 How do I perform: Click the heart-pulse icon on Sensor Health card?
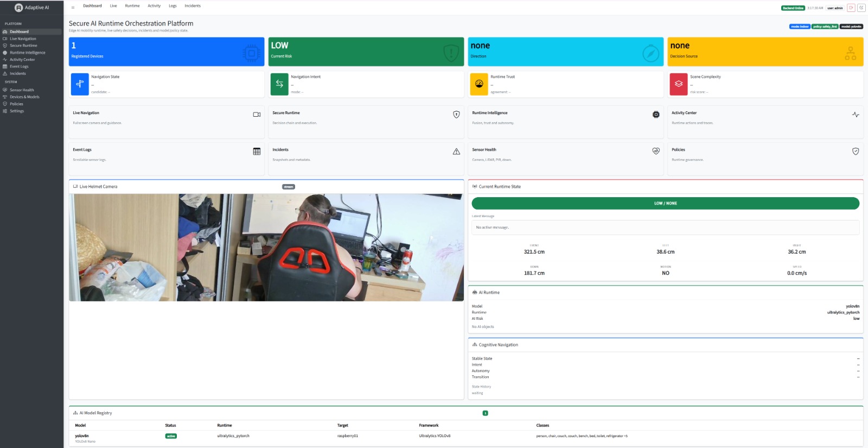[656, 152]
